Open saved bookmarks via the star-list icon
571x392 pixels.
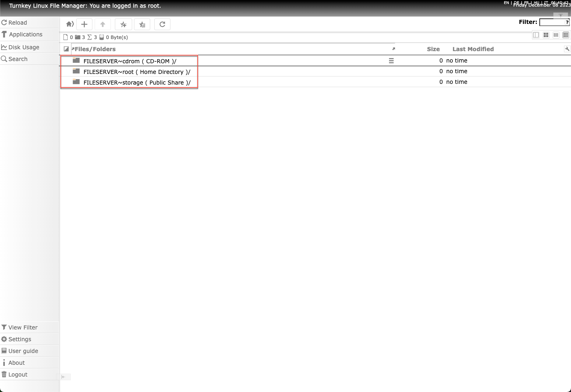coord(142,24)
